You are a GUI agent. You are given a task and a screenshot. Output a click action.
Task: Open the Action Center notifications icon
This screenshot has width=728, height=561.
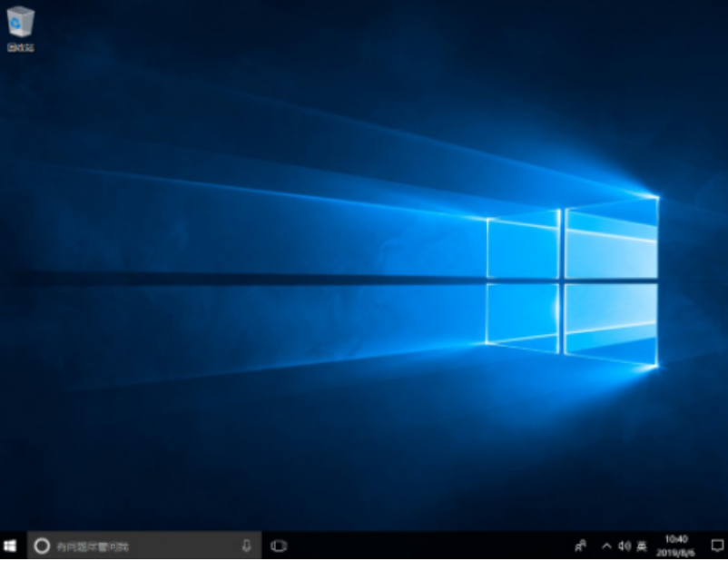point(715,546)
